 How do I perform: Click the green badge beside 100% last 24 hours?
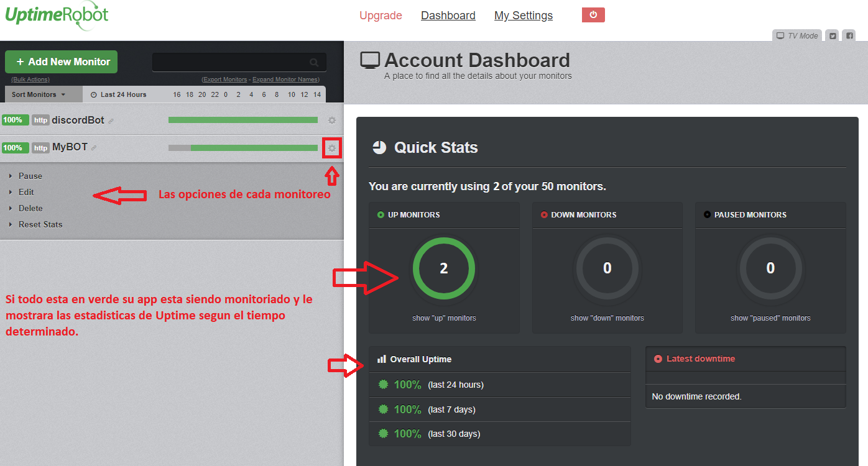384,385
